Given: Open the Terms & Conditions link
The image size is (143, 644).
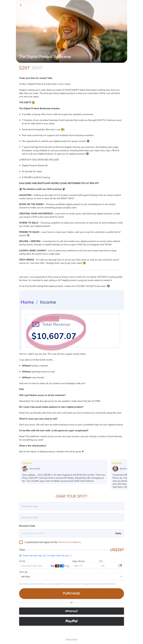Looking at the screenshot, I should coord(70,542).
